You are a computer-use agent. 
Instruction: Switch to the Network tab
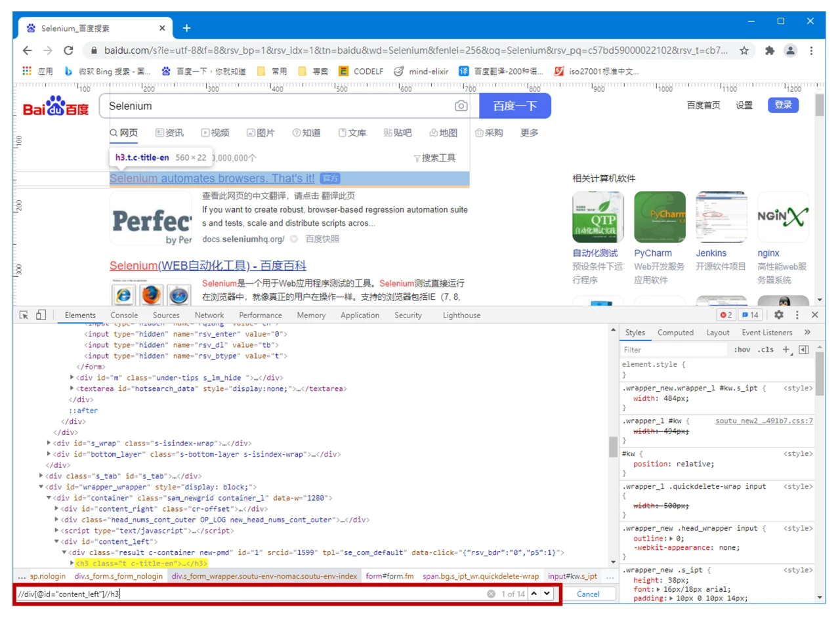(x=209, y=315)
